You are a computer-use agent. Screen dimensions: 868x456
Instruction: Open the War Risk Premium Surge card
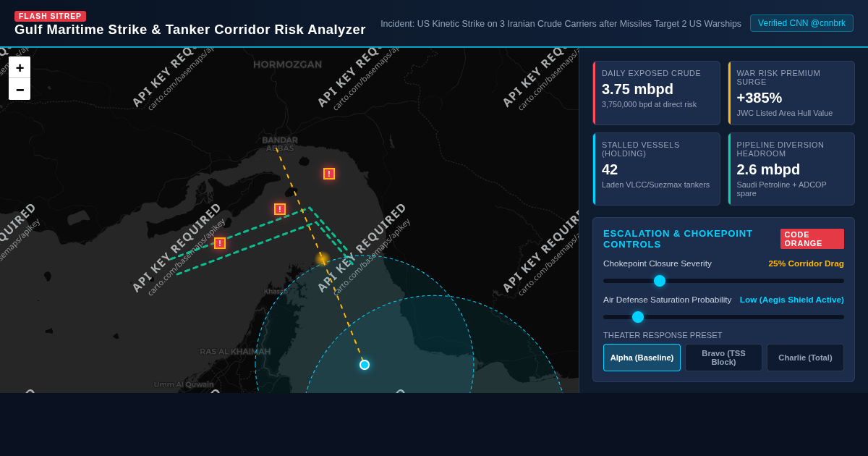(x=791, y=93)
